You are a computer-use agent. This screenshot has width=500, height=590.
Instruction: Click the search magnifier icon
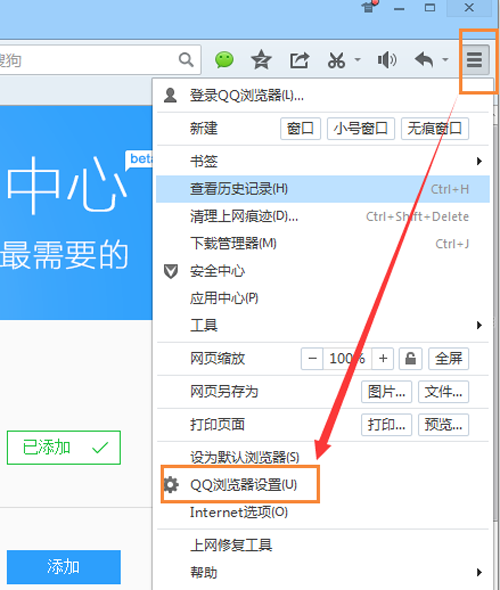click(186, 59)
